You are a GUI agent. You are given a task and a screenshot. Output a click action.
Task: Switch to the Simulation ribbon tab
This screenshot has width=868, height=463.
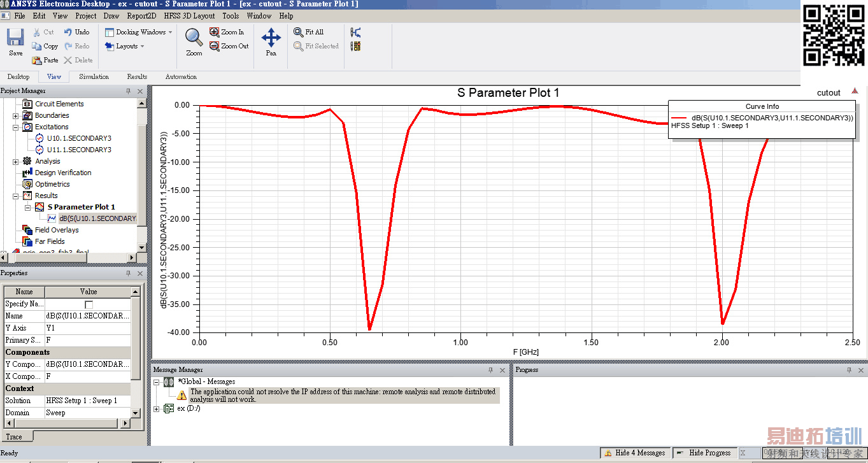[94, 76]
